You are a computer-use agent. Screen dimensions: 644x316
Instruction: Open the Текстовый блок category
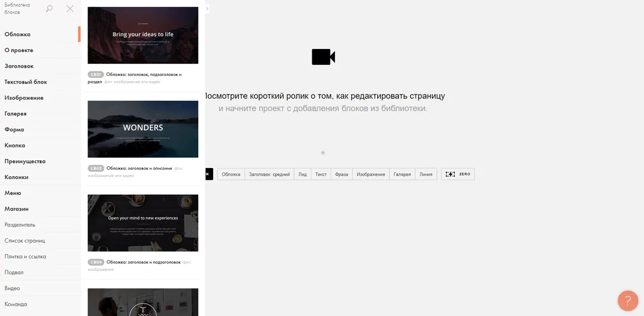pos(40,82)
